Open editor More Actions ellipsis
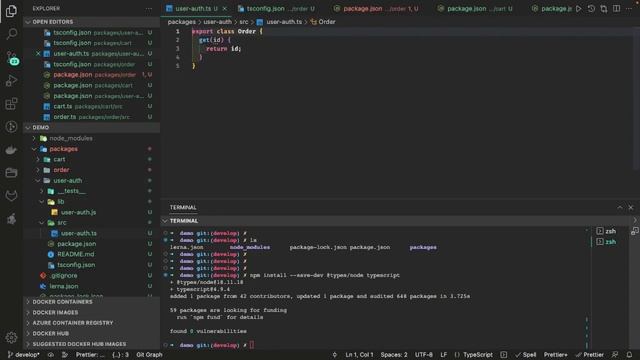Image resolution: width=640 pixels, height=360 pixels. click(x=629, y=9)
